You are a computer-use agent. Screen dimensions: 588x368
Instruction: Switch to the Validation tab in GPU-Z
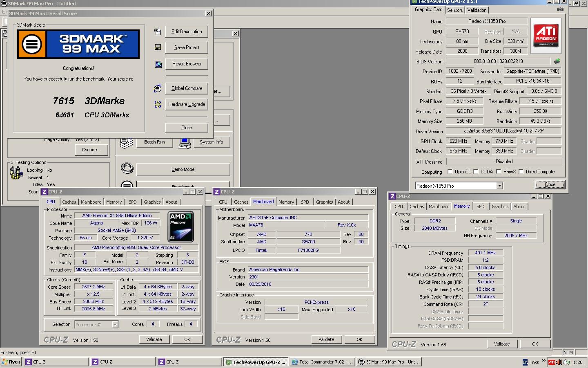point(477,10)
